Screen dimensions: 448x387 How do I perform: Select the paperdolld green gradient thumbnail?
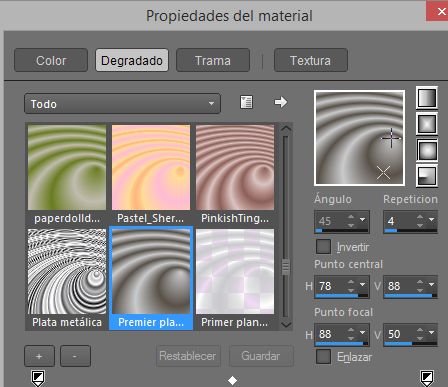click(67, 167)
